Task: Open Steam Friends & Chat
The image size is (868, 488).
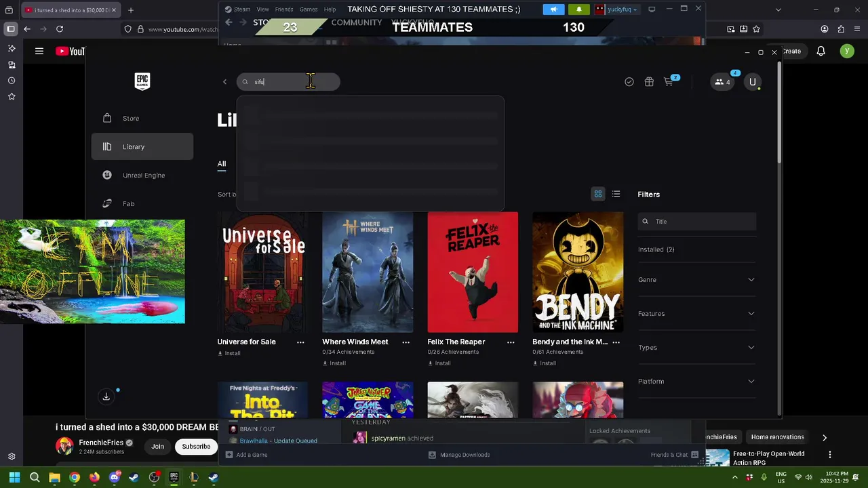Action: click(x=675, y=455)
